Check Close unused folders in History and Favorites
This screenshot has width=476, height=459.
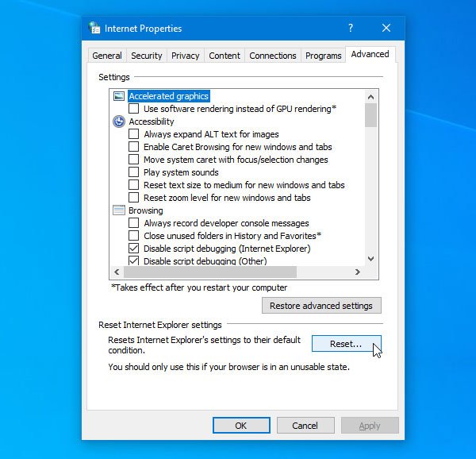133,236
